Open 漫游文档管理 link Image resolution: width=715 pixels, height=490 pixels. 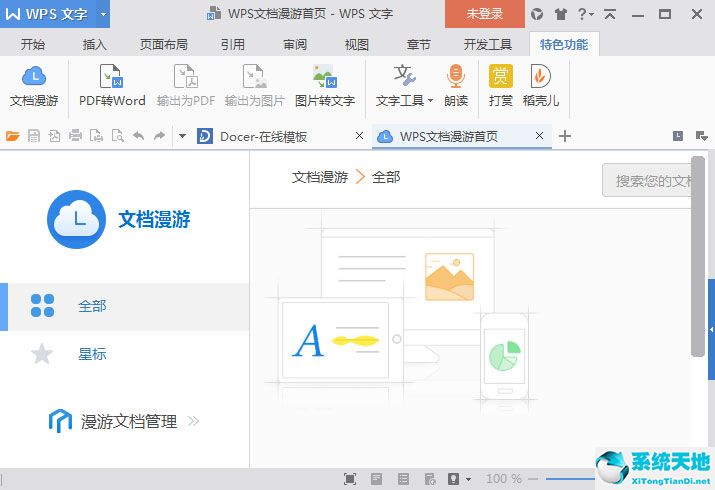tap(124, 421)
